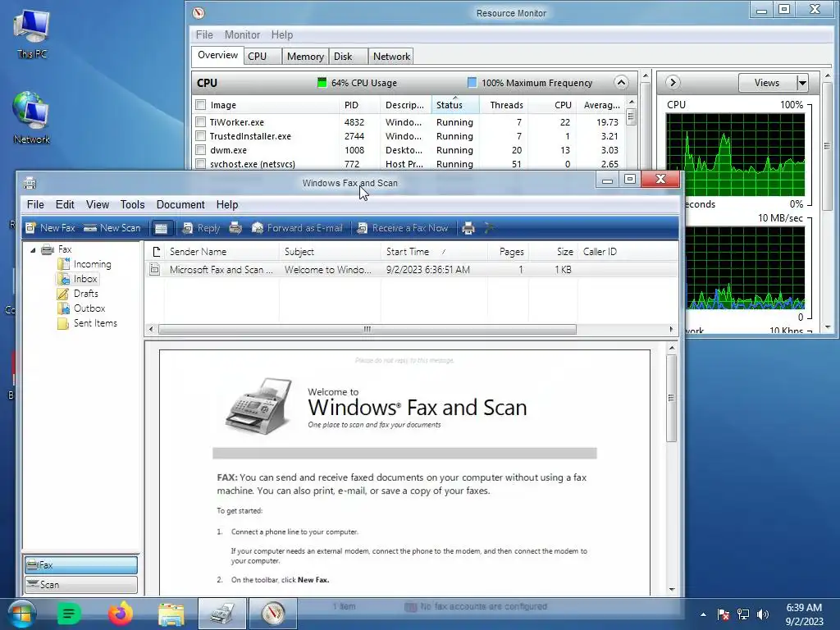This screenshot has height=630, width=840.
Task: Select the Microsoft Fax and Scan message row
Action: pyautogui.click(x=411, y=269)
